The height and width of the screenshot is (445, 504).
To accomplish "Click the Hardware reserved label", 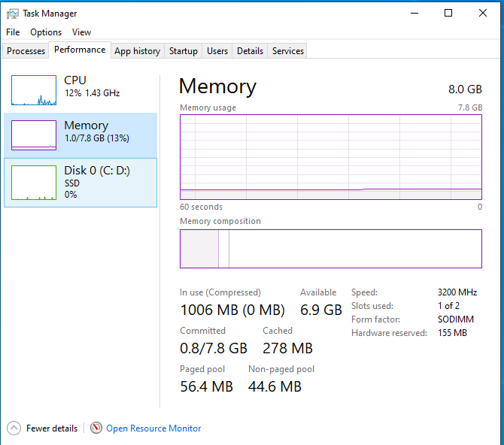I will 389,333.
